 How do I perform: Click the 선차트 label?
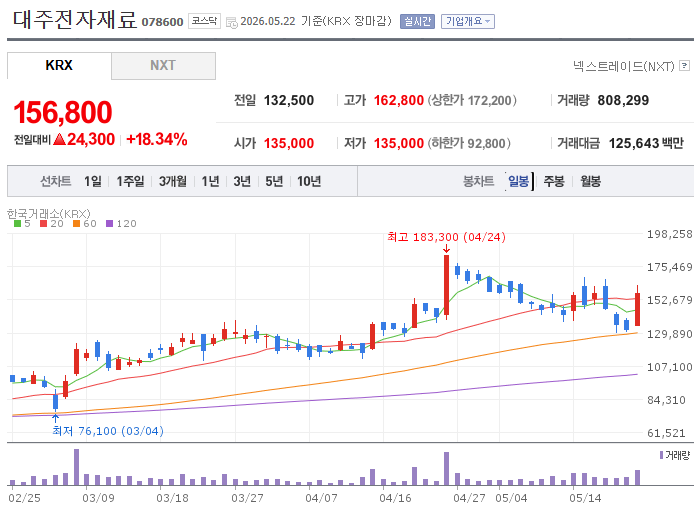click(55, 181)
